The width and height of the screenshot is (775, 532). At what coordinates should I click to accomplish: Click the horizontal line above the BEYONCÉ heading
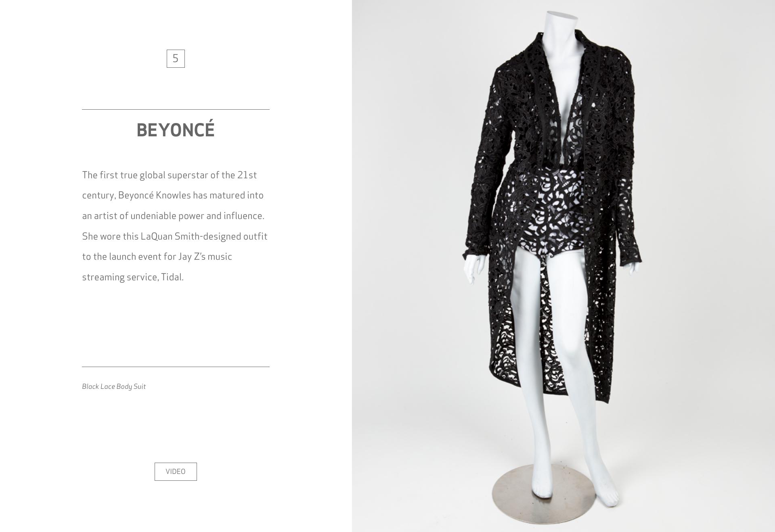pos(176,109)
